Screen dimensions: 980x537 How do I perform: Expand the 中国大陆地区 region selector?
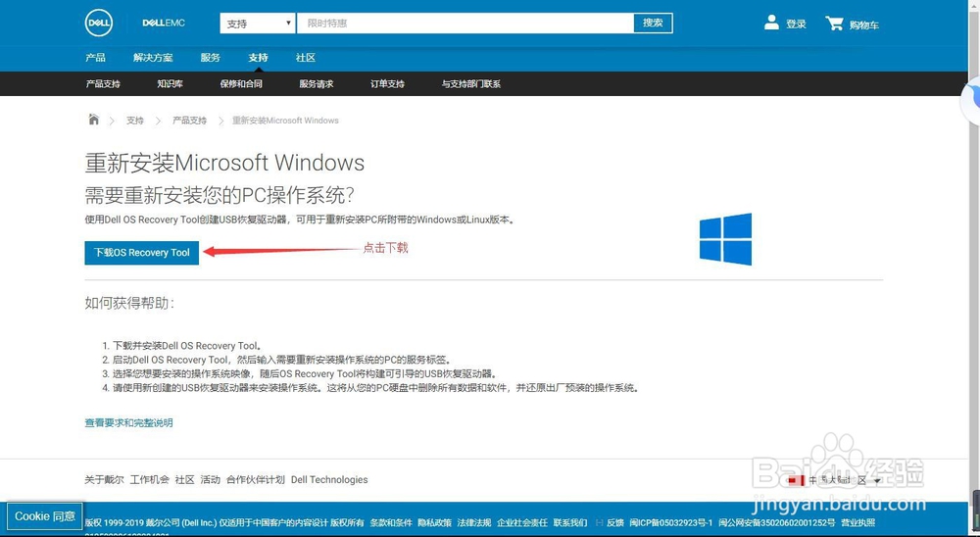(844, 480)
